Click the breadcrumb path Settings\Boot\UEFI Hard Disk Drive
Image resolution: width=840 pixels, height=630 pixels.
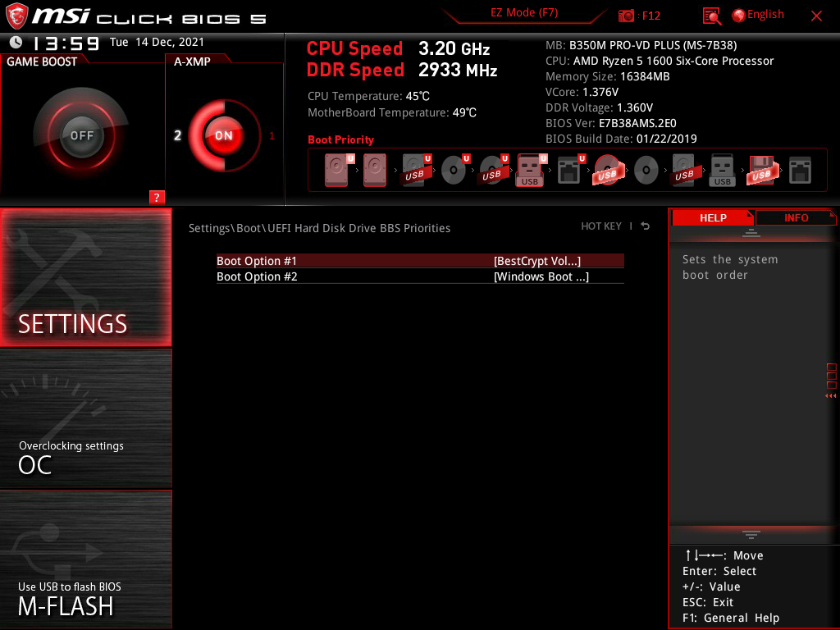click(x=319, y=228)
